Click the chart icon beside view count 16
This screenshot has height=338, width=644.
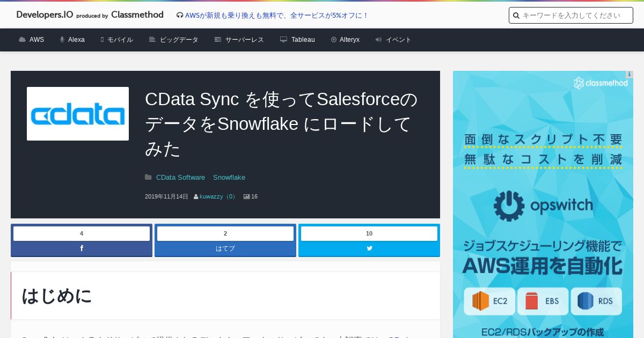click(x=247, y=197)
